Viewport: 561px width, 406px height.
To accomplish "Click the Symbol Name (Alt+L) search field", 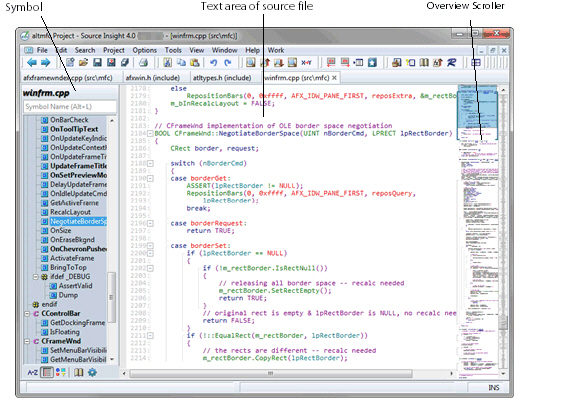I will click(x=70, y=107).
